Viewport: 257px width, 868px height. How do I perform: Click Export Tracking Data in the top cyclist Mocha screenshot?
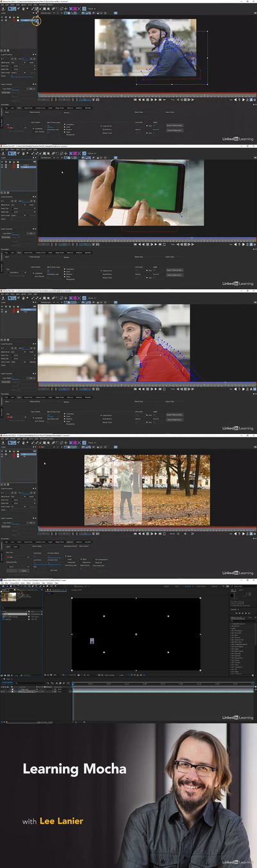[175, 125]
